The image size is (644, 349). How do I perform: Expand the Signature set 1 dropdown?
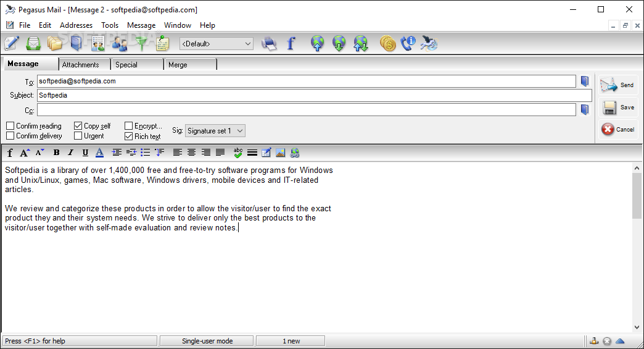tap(215, 131)
